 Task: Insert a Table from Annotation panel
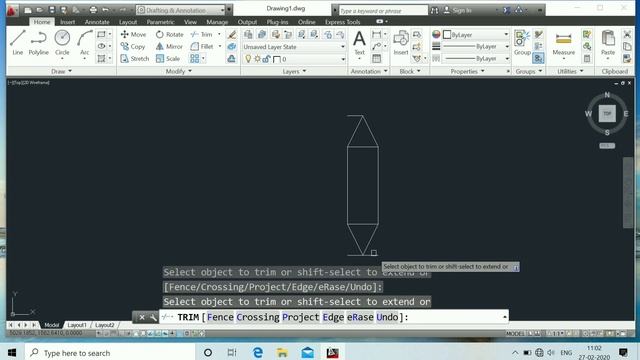376,59
